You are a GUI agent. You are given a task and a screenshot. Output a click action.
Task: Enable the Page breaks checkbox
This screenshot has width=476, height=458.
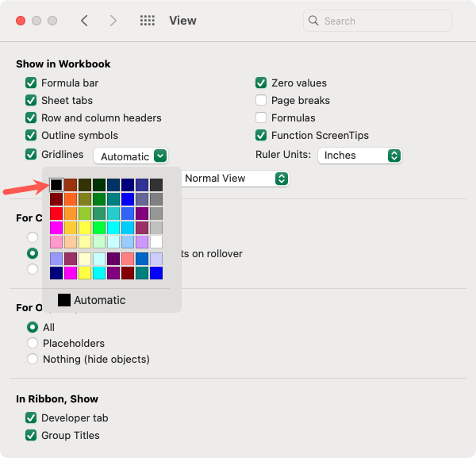click(x=261, y=100)
